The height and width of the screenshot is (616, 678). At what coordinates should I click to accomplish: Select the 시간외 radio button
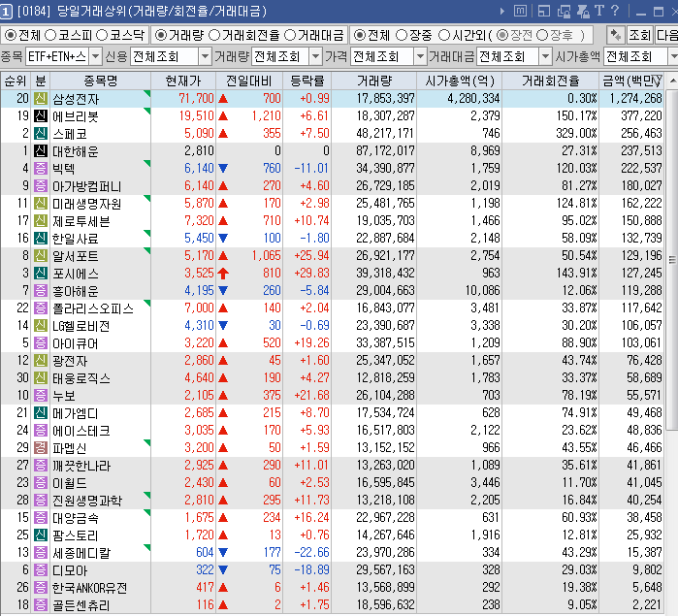[444, 35]
